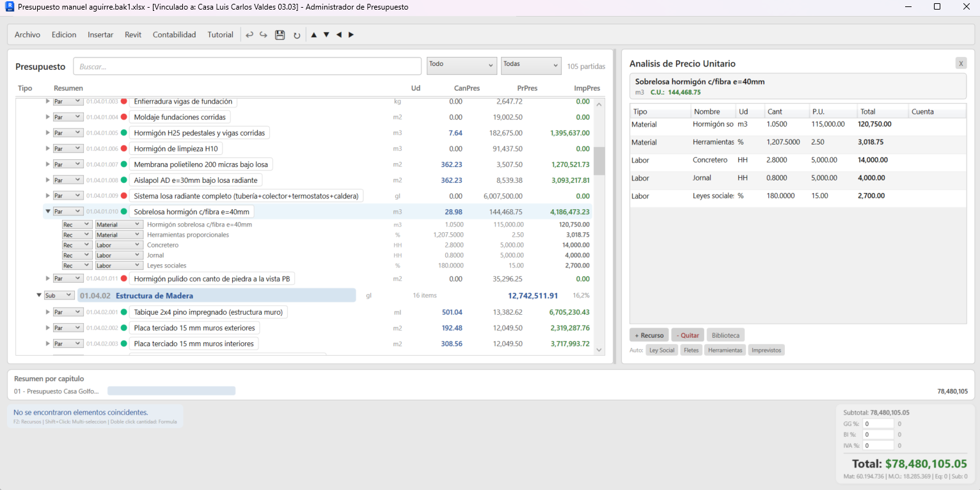Click the refresh icon in the toolbar

(297, 35)
